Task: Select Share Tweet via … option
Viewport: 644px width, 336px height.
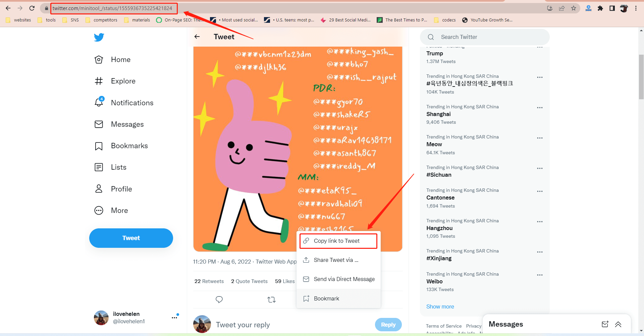Action: click(x=338, y=260)
